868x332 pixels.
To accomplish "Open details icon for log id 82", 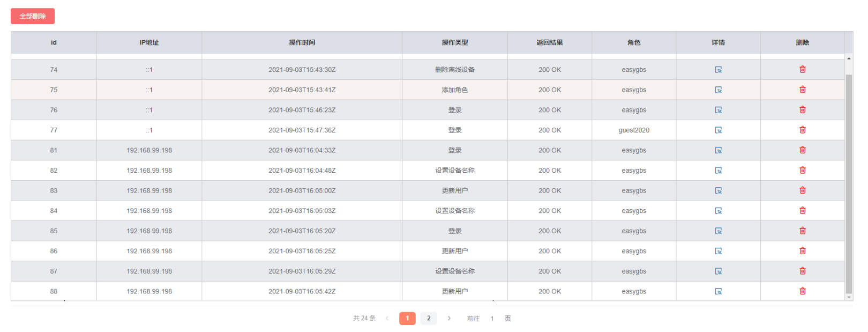I will 718,171.
